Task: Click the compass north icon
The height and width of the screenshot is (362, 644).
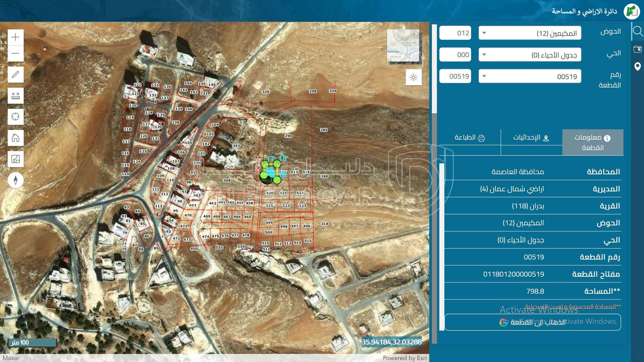Action: (x=15, y=180)
